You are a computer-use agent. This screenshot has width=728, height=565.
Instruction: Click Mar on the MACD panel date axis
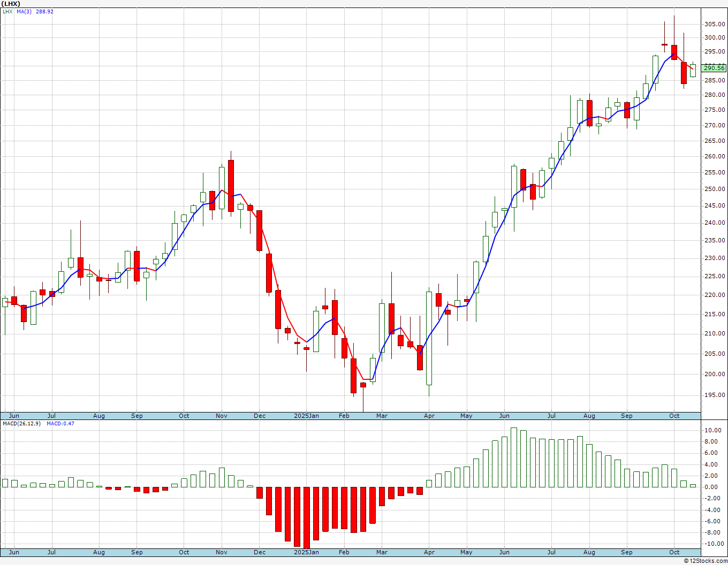click(x=382, y=552)
